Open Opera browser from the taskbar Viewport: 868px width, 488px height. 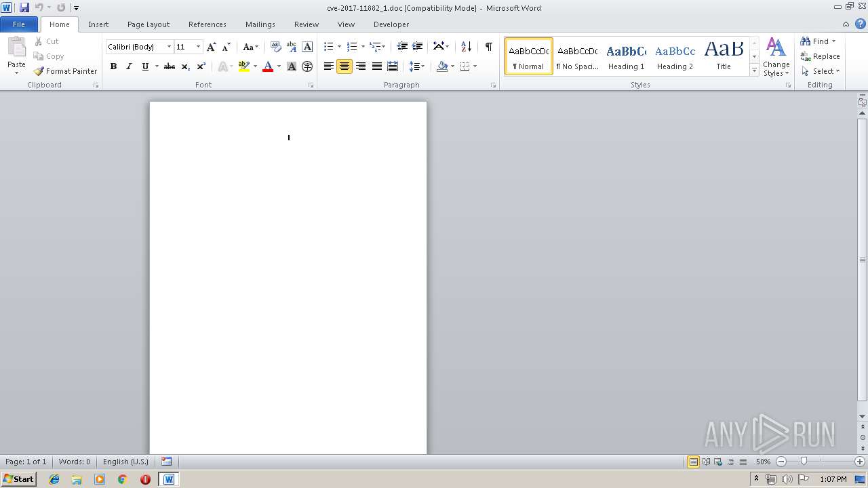[x=145, y=479]
